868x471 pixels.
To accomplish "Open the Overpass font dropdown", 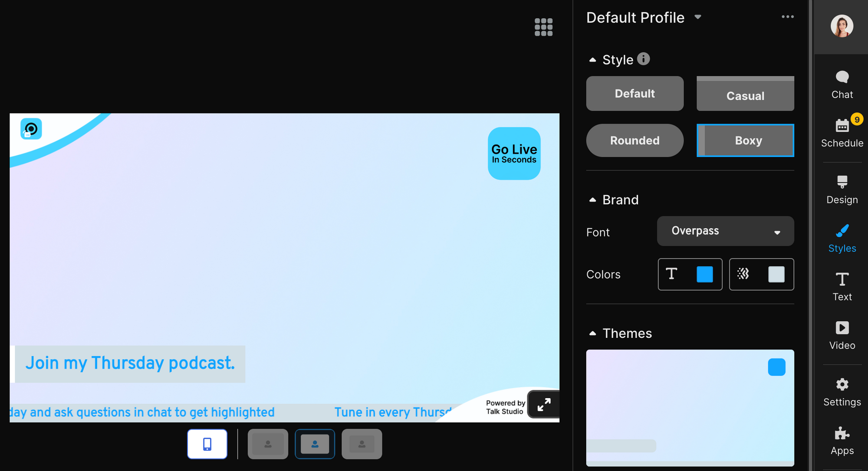I will tap(725, 231).
